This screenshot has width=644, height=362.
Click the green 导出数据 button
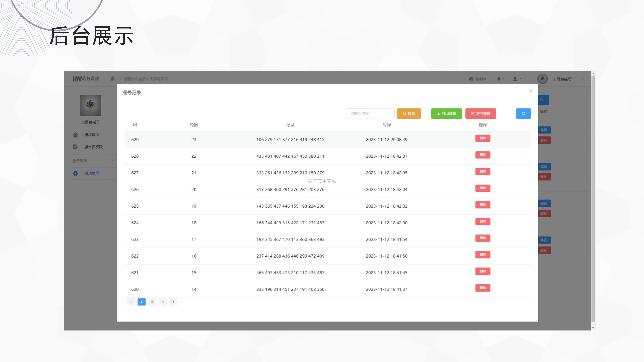point(447,113)
